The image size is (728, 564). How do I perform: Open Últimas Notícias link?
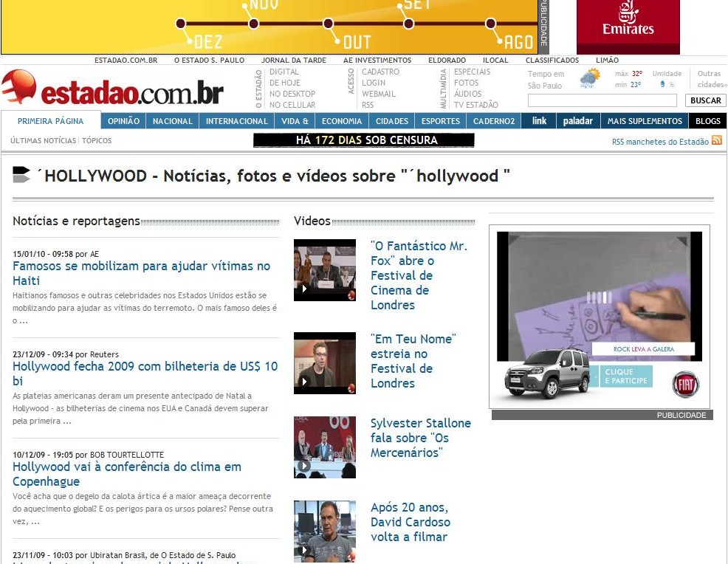[43, 140]
